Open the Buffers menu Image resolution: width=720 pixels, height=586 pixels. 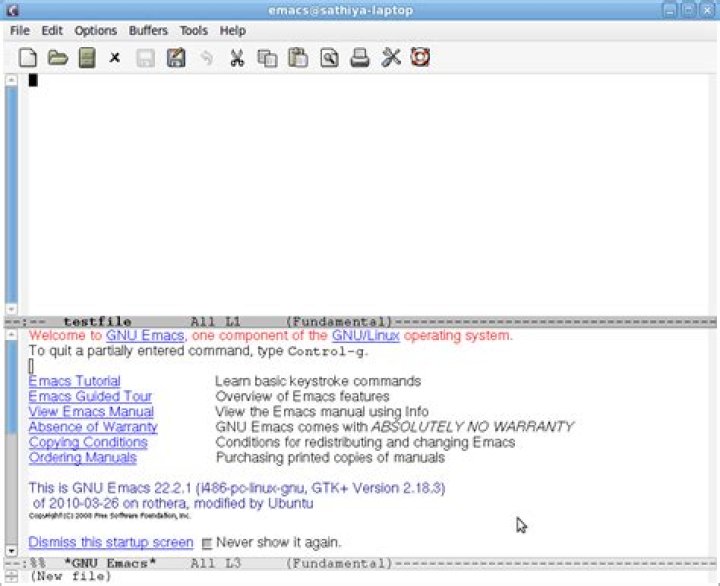[x=148, y=31]
